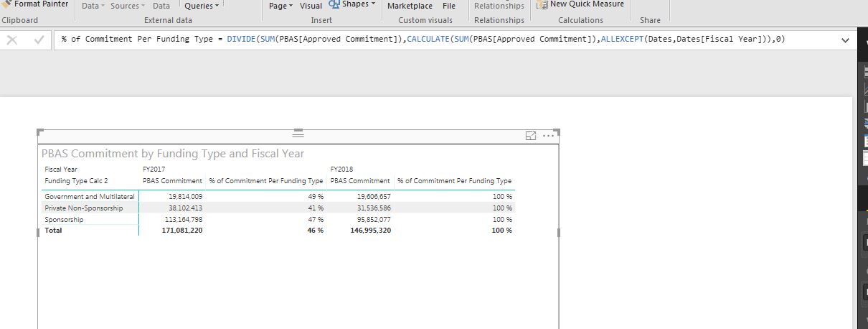This screenshot has width=868, height=329.
Task: Open the Shapes dropdown arrow
Action: [374, 4]
